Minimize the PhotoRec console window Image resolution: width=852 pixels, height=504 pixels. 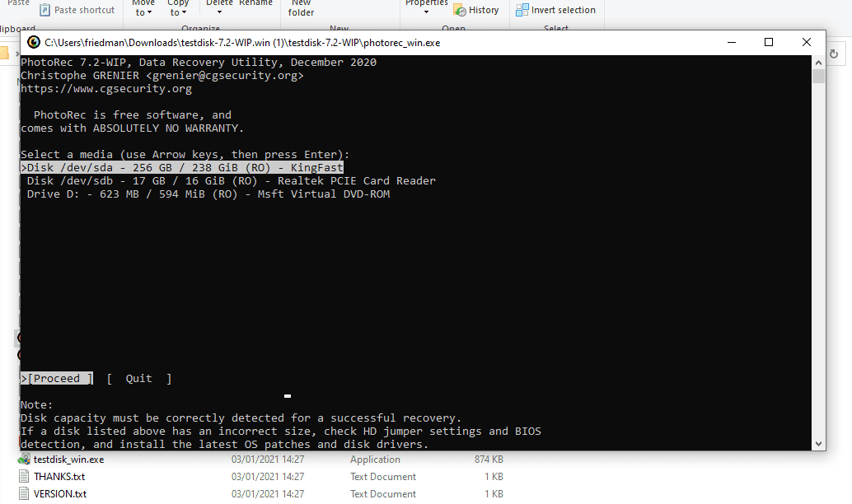pyautogui.click(x=732, y=42)
